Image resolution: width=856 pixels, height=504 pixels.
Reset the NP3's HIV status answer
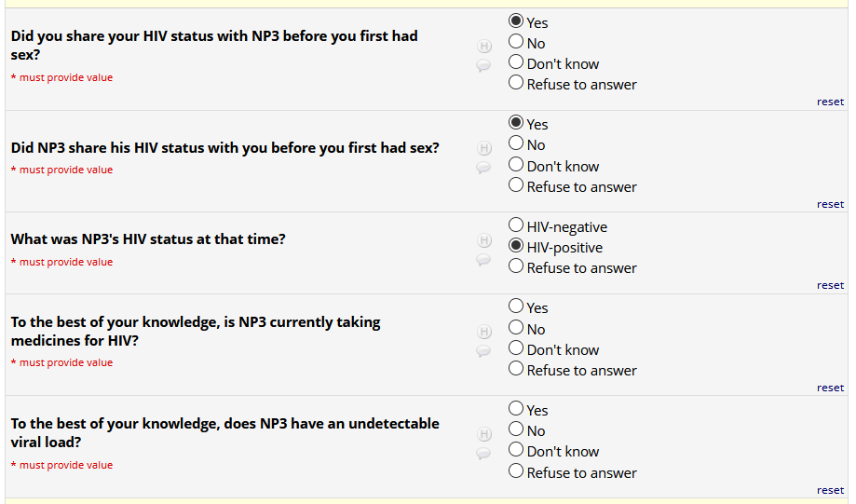(830, 285)
